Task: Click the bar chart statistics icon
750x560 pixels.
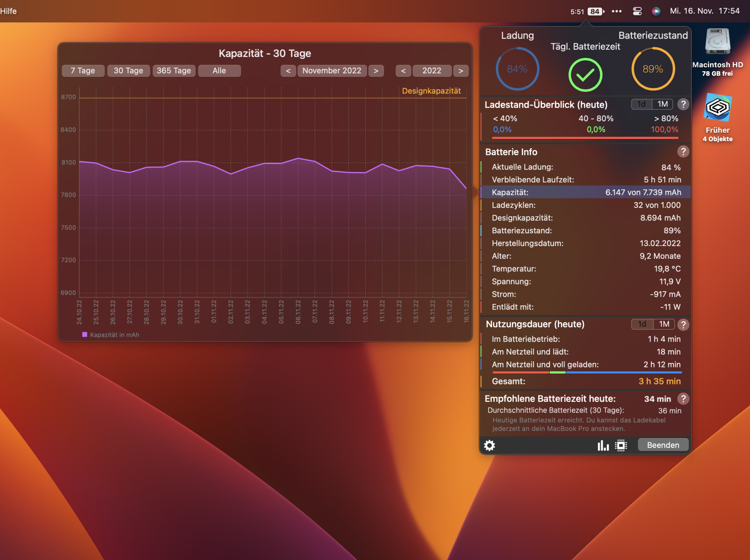Action: tap(603, 445)
